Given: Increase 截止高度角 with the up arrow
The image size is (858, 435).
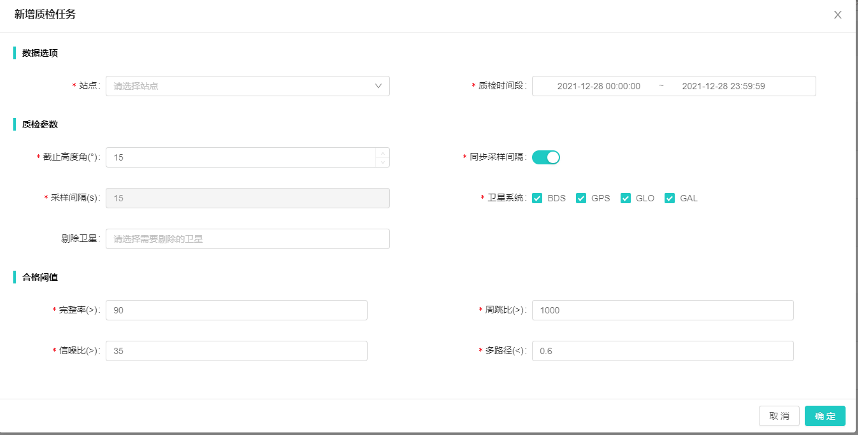Looking at the screenshot, I should coord(381,152).
